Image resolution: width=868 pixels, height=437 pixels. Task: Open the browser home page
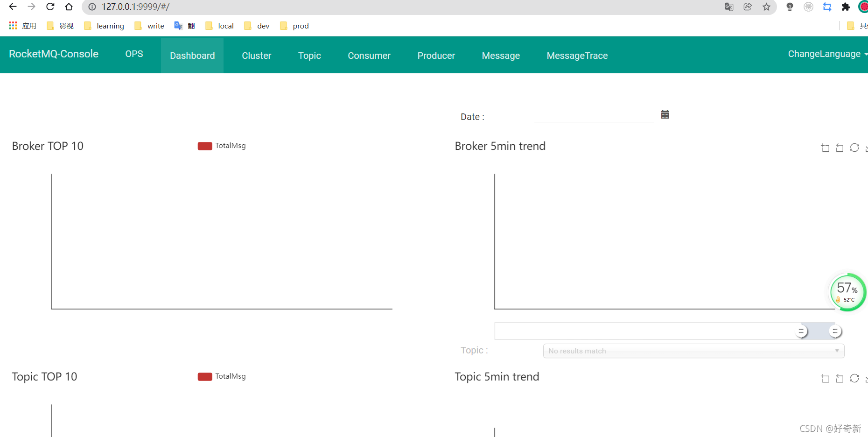click(69, 7)
